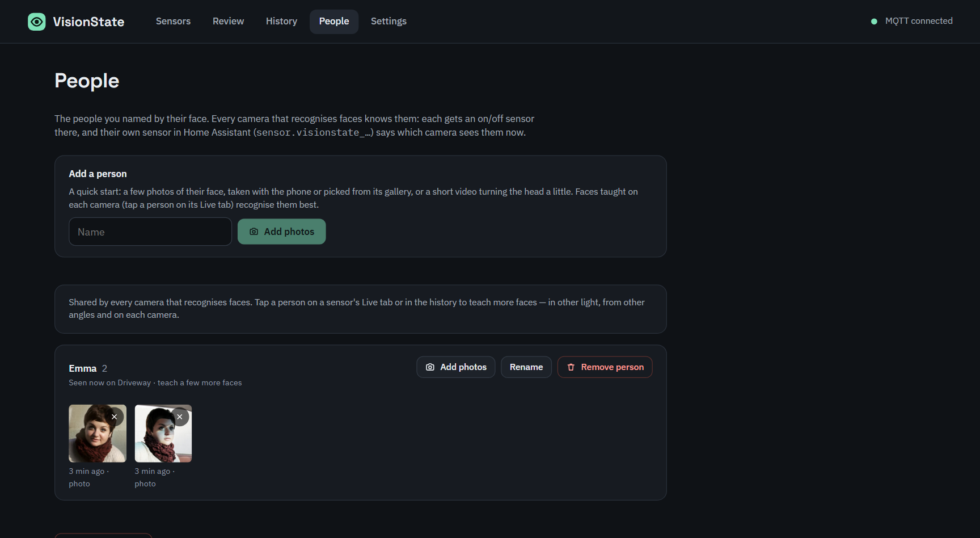This screenshot has width=980, height=538.
Task: Click the 'Add a person' heading
Action: [98, 174]
